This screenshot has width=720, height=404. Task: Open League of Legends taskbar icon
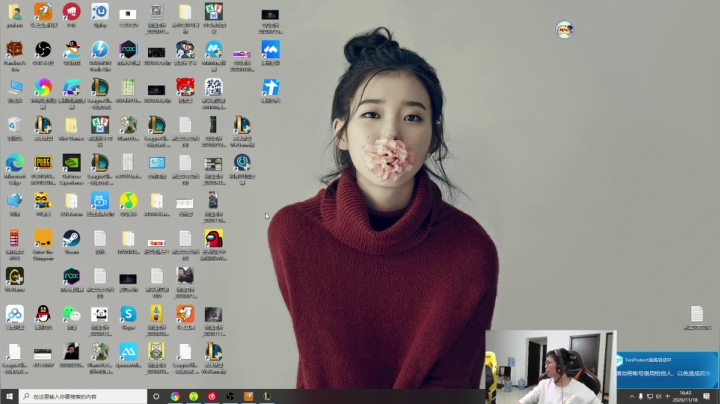point(267,396)
